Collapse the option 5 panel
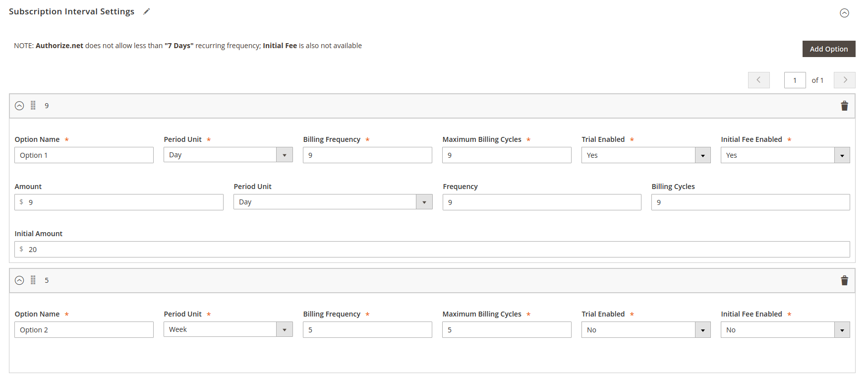 (19, 280)
